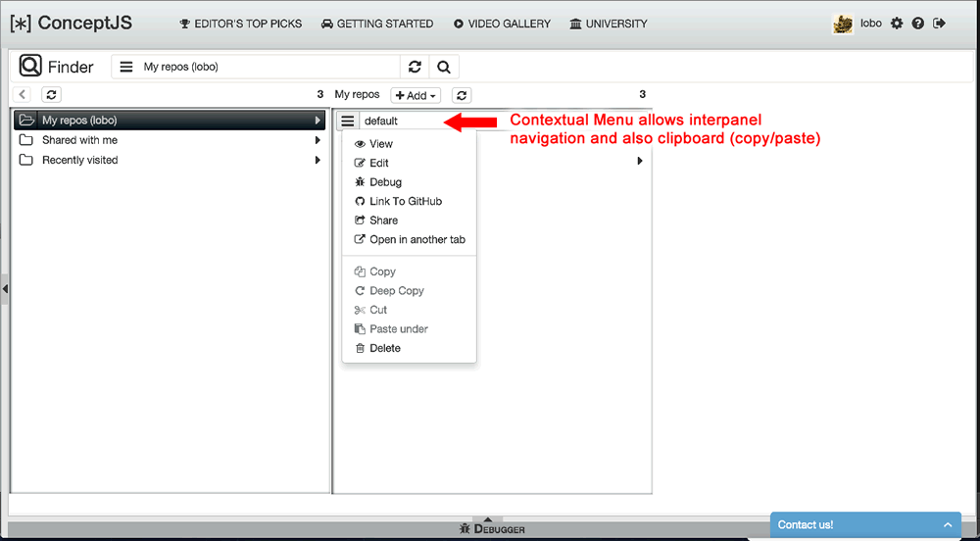Open Getting Started link
Viewport: 980px width, 541px height.
tap(377, 24)
